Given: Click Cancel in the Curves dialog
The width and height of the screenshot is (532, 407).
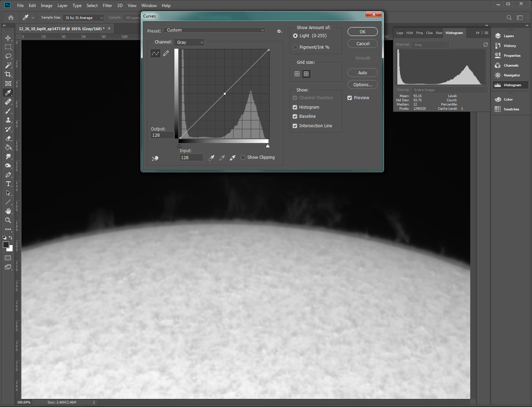Looking at the screenshot, I should (363, 43).
